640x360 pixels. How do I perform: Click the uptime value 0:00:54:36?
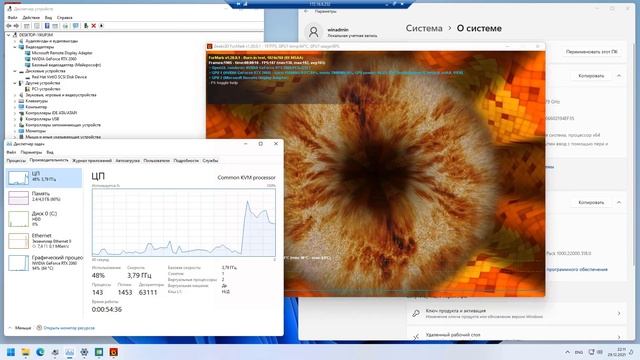(107, 309)
